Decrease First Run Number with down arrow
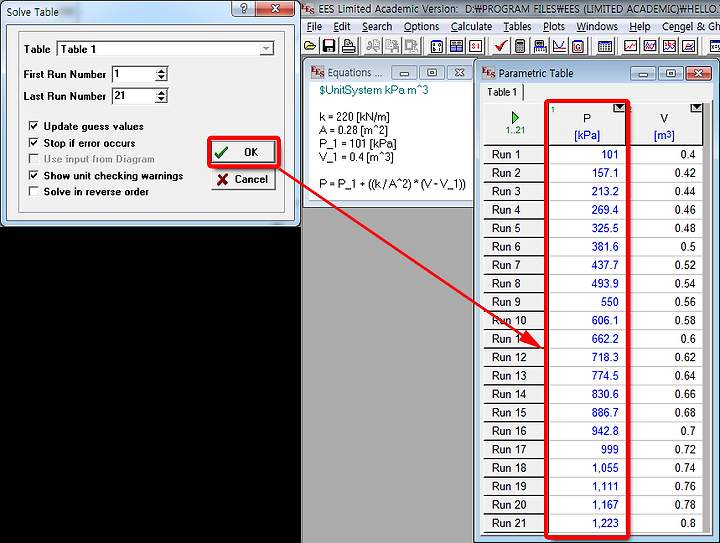Screen dimensions: 720x543 pos(161,78)
